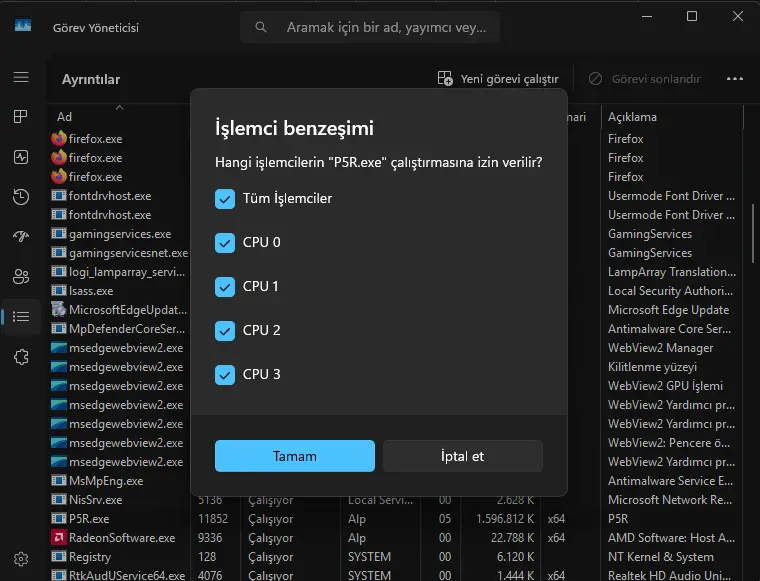Screen dimensions: 760x581
Task: Sort by the Ad column header
Action: point(64,117)
